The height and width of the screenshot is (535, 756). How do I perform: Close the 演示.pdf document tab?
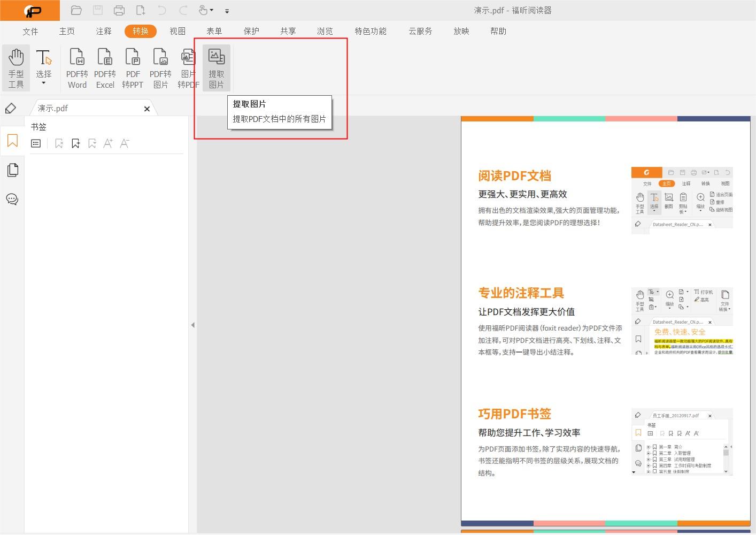(146, 109)
